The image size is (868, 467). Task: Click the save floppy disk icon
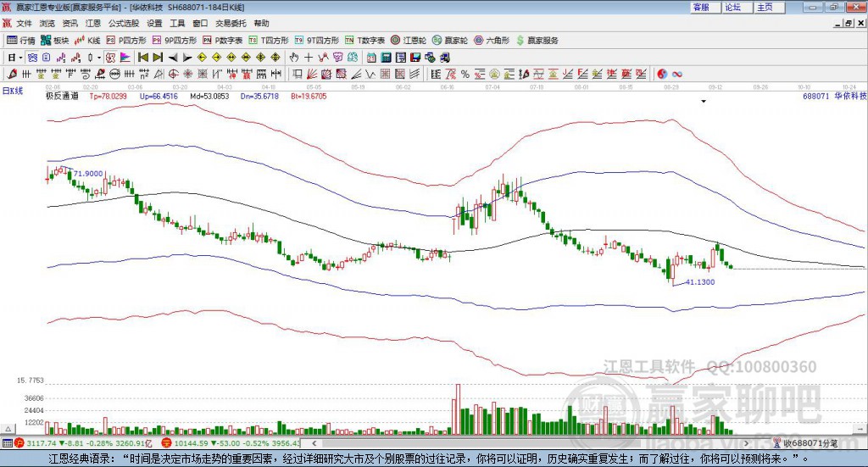click(x=415, y=58)
